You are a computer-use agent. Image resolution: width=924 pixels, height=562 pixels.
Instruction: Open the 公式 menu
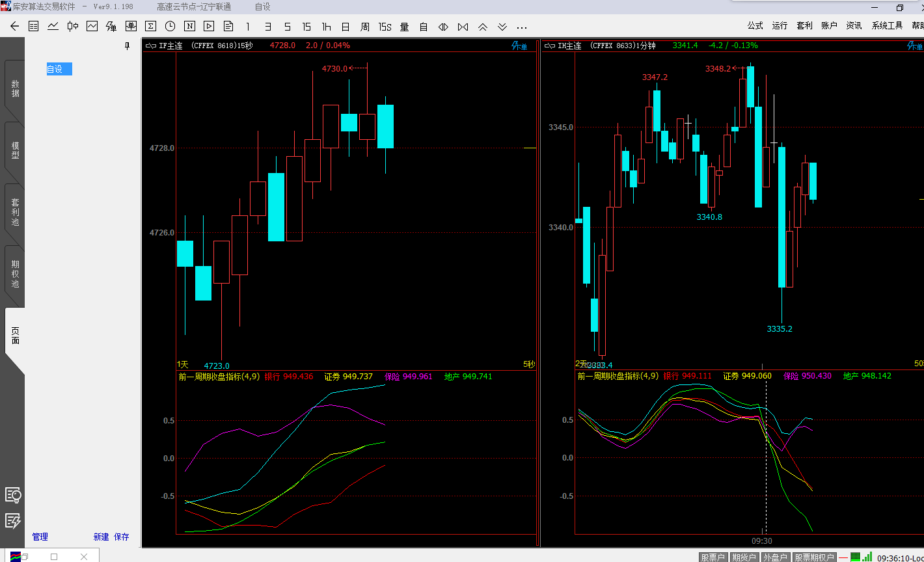point(755,26)
